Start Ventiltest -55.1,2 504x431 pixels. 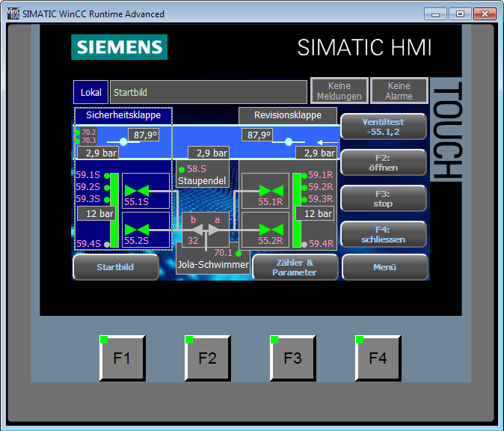click(x=384, y=126)
